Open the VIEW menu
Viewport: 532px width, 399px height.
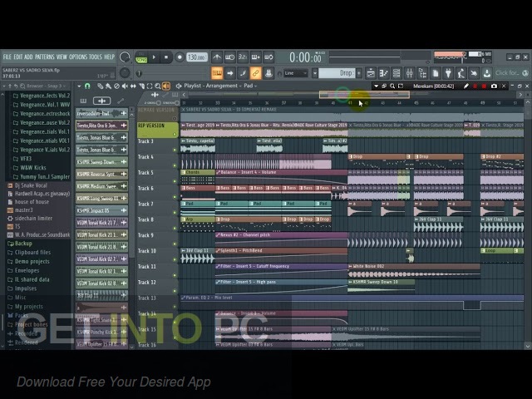tap(62, 57)
